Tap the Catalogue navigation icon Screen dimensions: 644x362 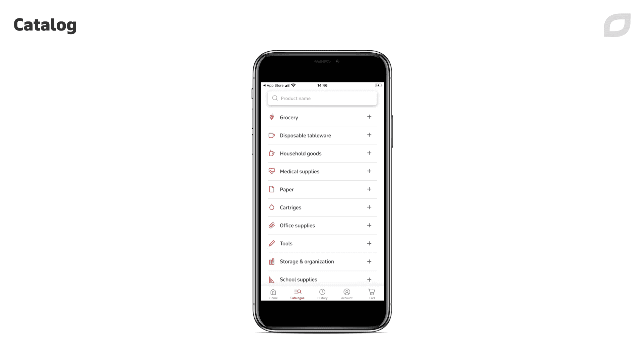point(298,292)
